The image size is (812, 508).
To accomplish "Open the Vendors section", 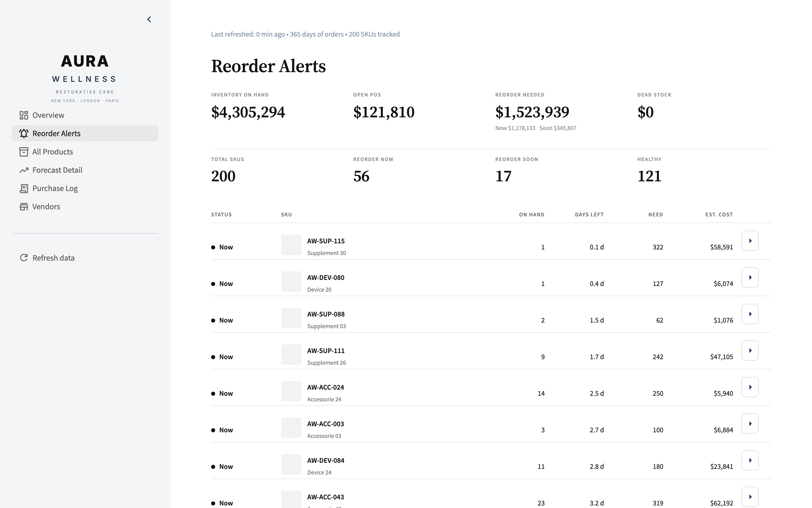I will (85, 207).
